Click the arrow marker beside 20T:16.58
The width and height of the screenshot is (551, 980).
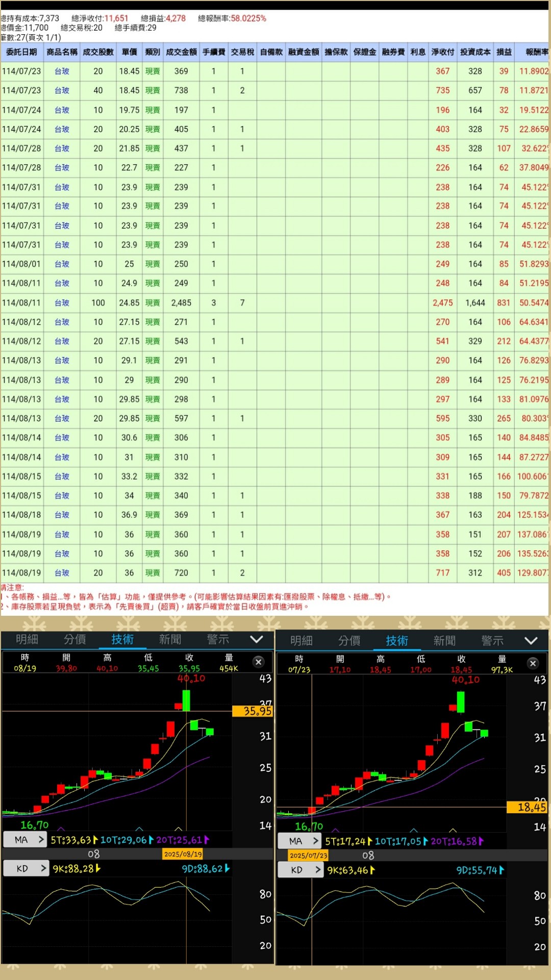coord(481,841)
